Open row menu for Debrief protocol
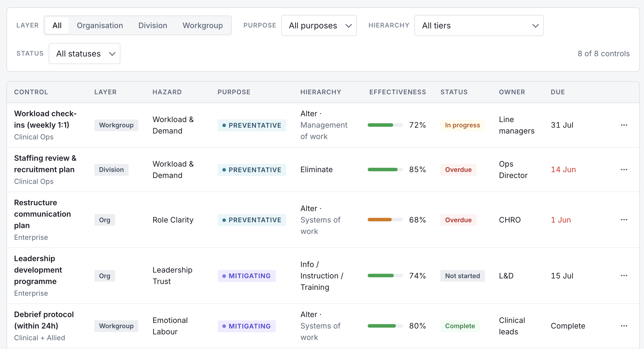This screenshot has height=349, width=644. tap(624, 326)
